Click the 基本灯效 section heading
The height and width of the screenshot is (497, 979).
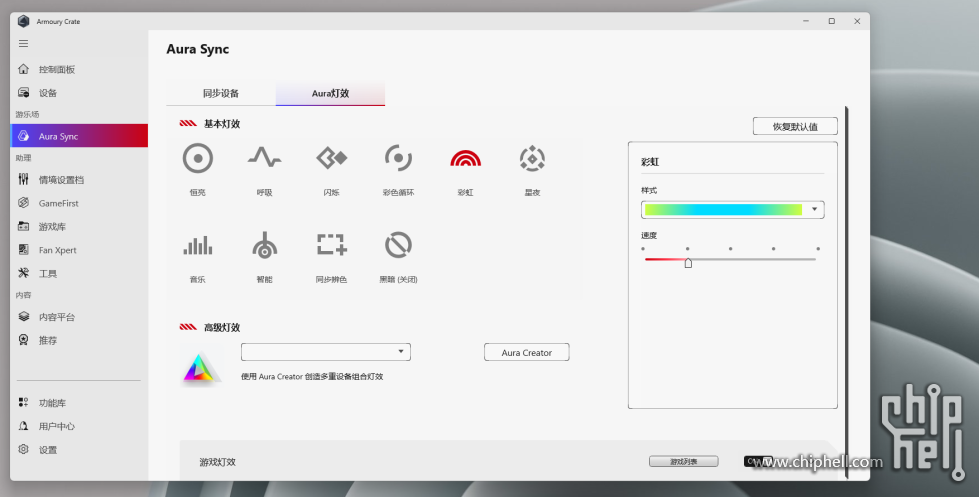click(x=222, y=124)
